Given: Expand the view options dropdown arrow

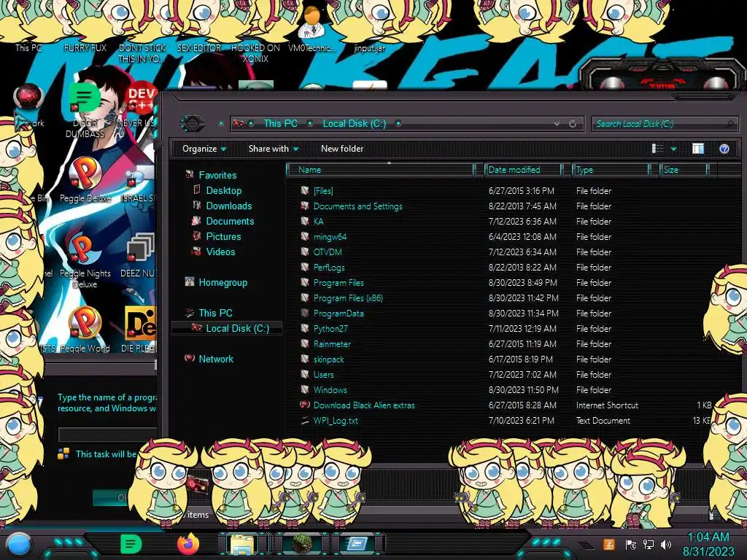Looking at the screenshot, I should pyautogui.click(x=673, y=149).
